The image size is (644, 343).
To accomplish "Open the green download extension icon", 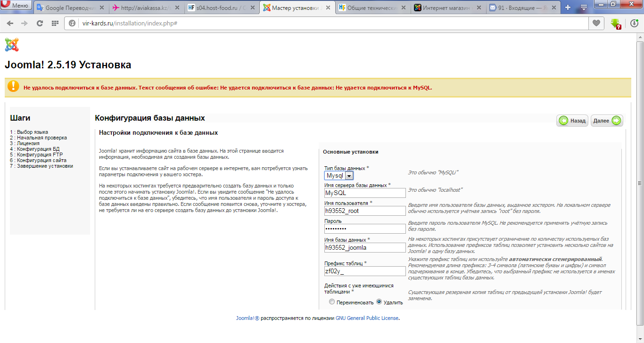I will point(615,24).
